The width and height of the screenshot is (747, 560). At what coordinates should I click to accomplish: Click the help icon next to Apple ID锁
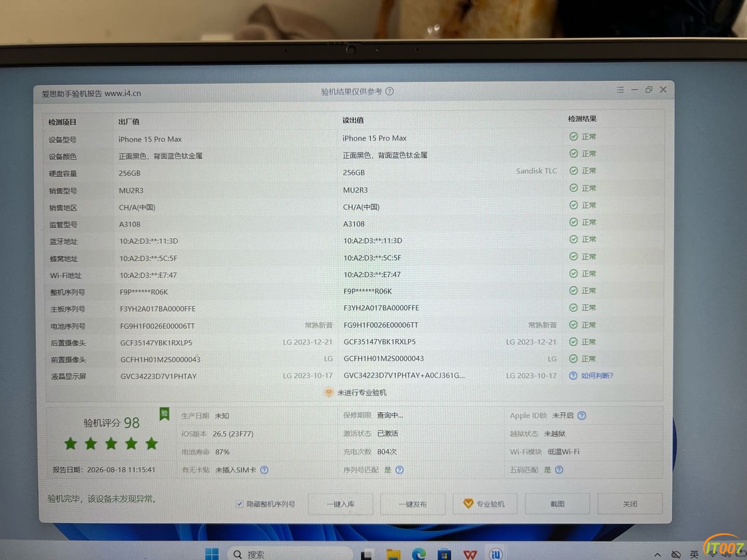[x=582, y=415]
